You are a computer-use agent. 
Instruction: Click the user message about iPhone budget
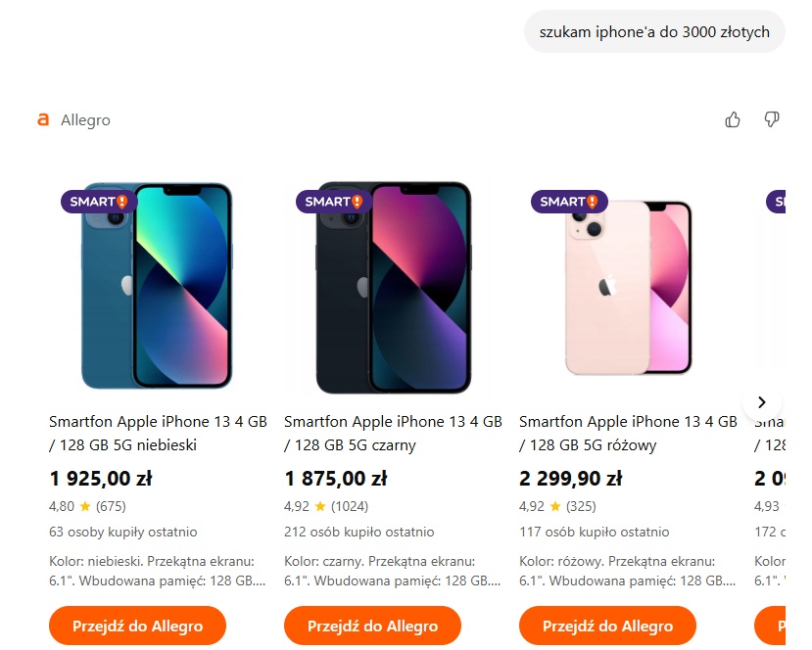tap(654, 32)
